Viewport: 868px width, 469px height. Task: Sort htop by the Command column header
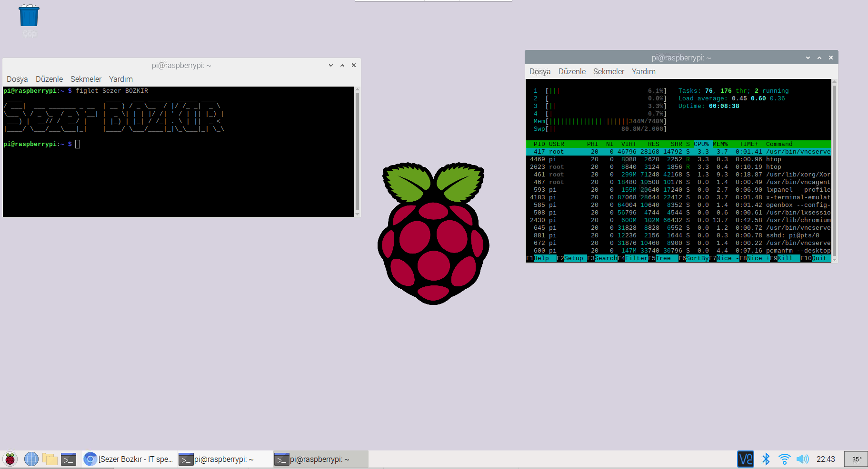779,144
